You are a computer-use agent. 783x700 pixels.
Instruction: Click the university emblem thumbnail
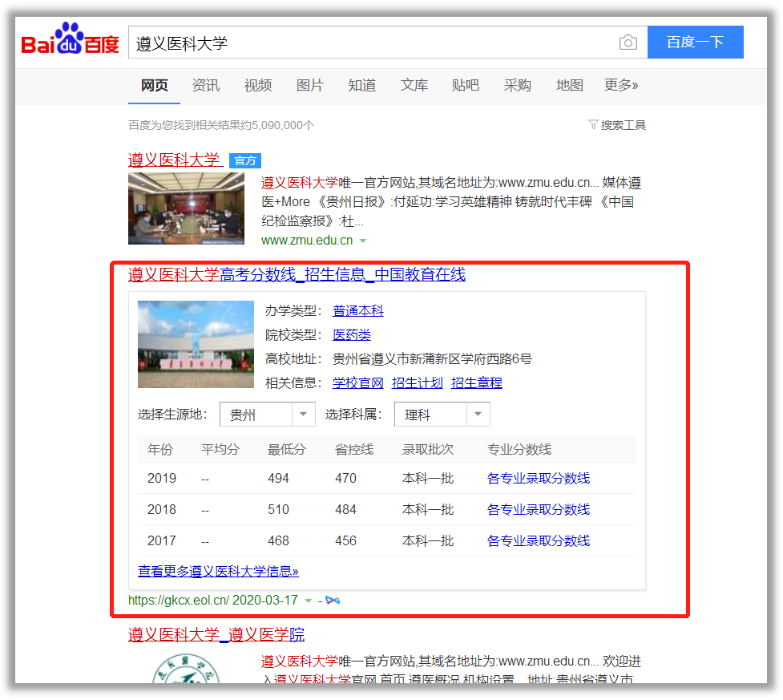186,668
